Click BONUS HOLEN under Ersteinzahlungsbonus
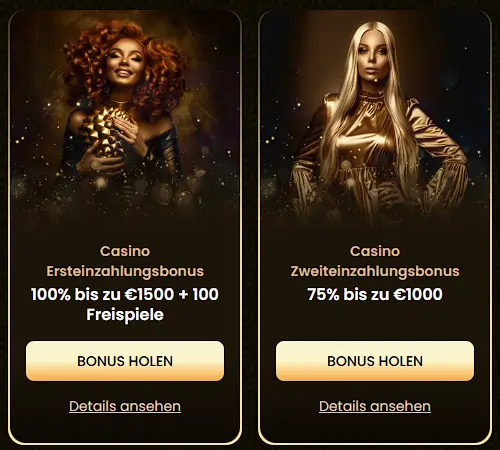Viewport: 500px width, 450px height. tap(125, 361)
